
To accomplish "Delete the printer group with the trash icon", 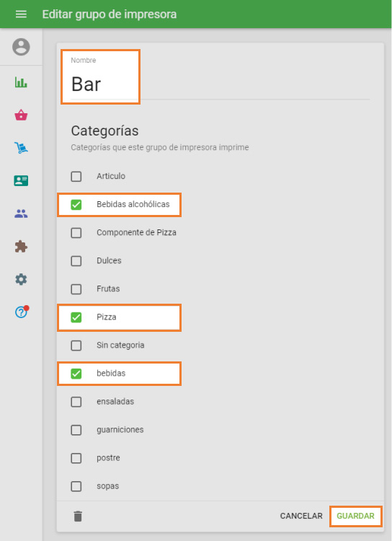I will pyautogui.click(x=78, y=516).
